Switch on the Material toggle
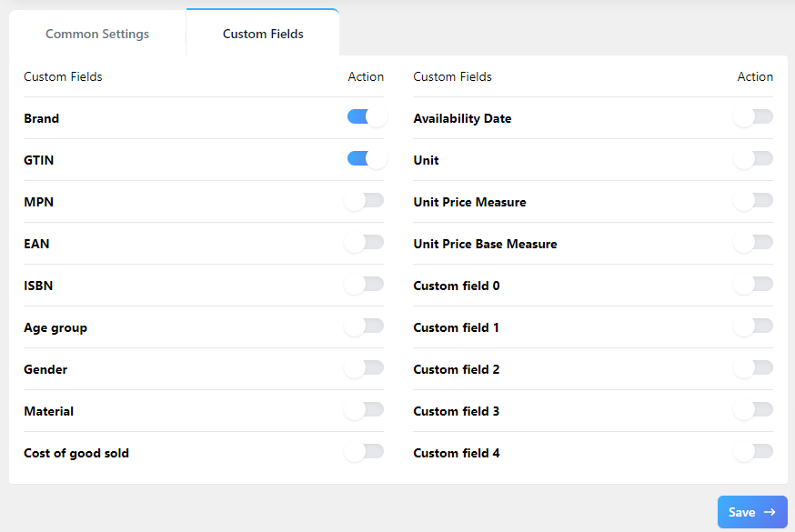Image resolution: width=795 pixels, height=532 pixels. point(366,410)
